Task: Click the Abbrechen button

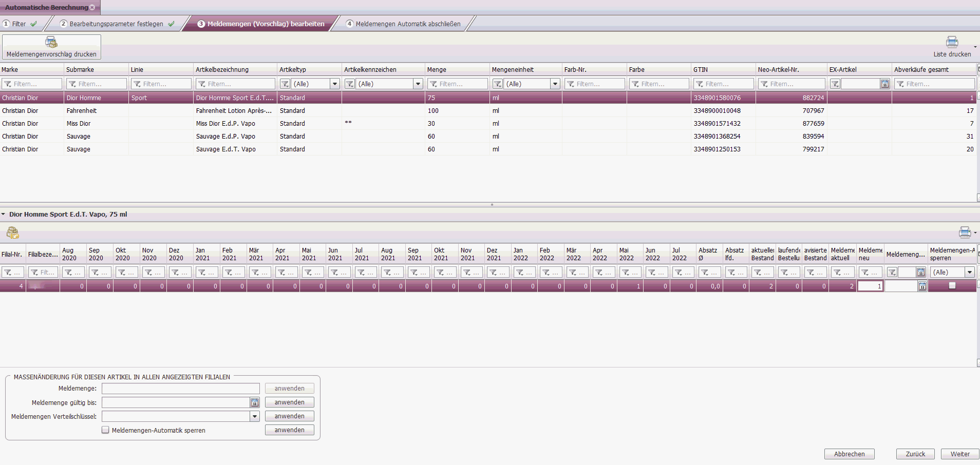Action: point(849,454)
